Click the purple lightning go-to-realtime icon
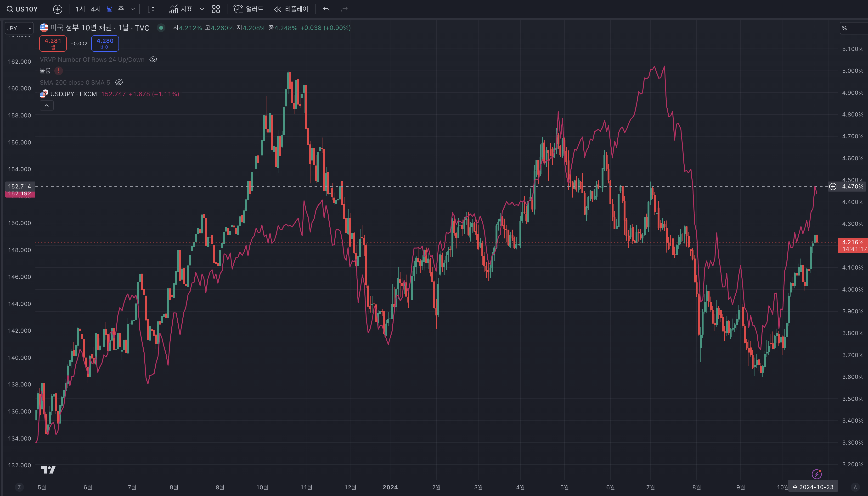Screen dimensions: 868x496 (x=816, y=474)
